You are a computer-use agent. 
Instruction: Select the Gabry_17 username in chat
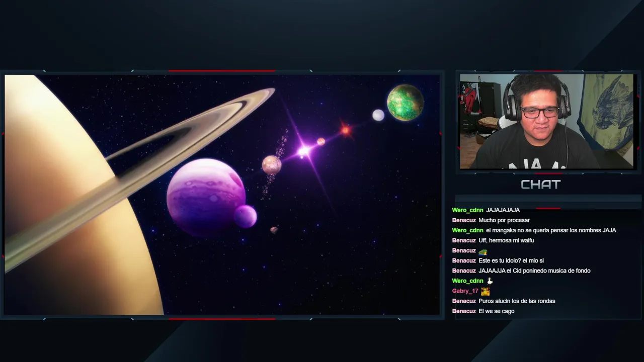click(465, 291)
